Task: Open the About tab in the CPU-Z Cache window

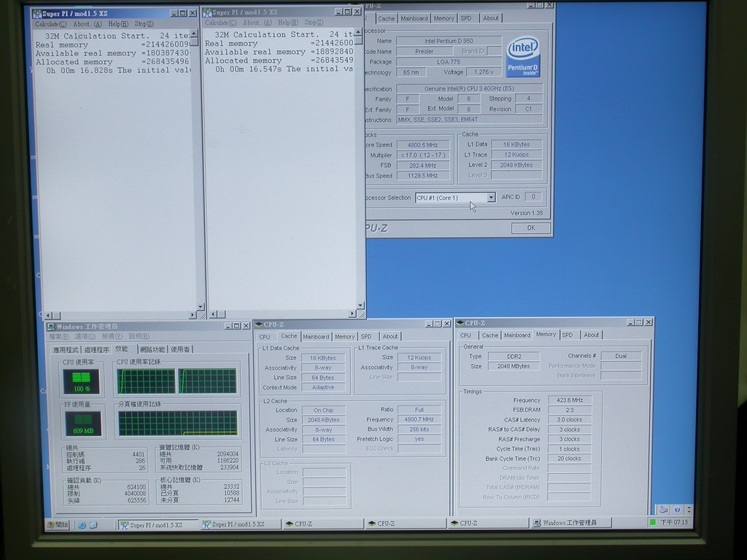Action: tap(390, 337)
